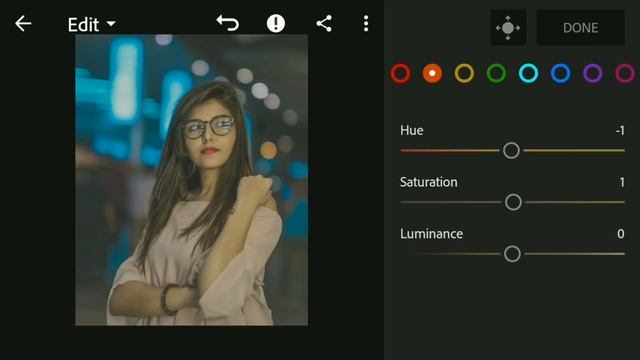Screen dimensions: 640x360
Task: Open the Edit mode dropdown
Action: (91, 25)
